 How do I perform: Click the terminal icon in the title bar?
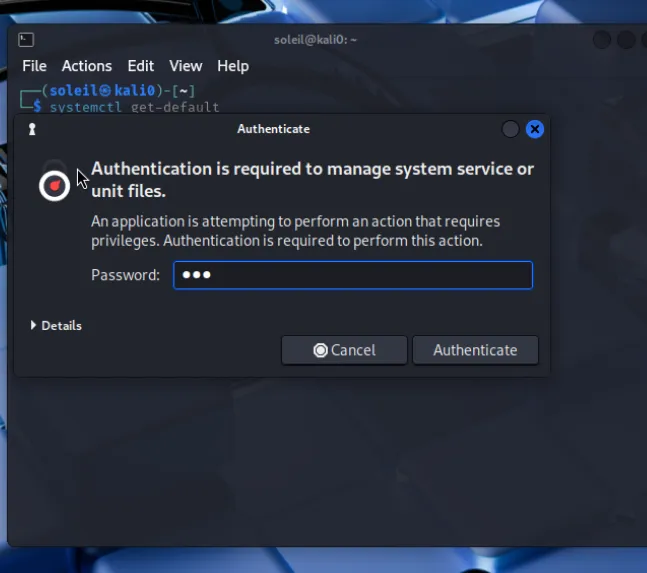click(x=26, y=40)
